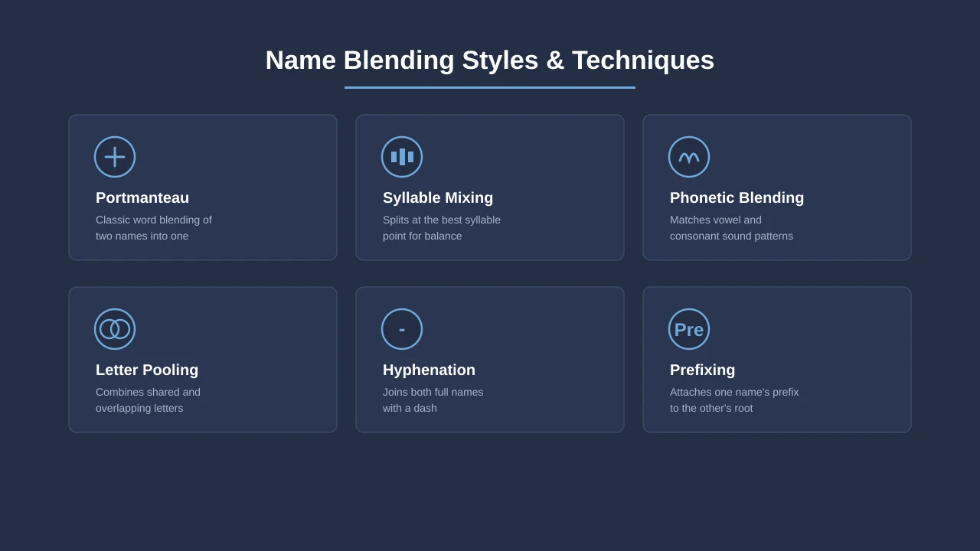This screenshot has height=551, width=980.
Task: Click 'Classic word blending of two names' description
Action: 154,228
